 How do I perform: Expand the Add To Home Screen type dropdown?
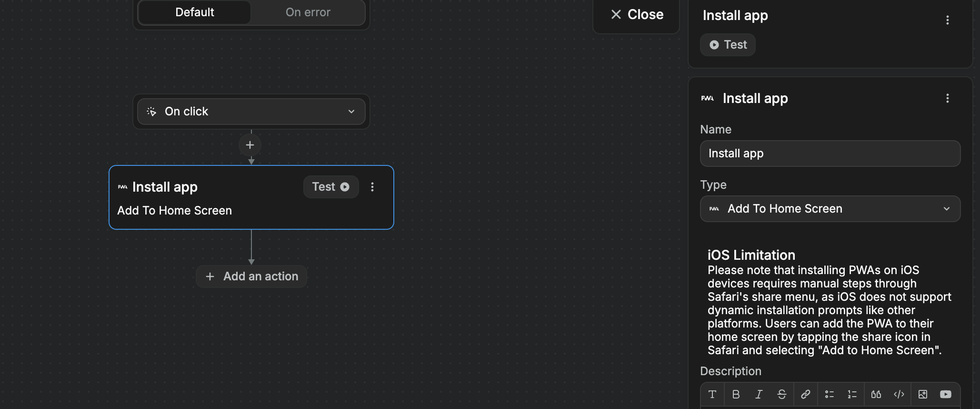coord(830,209)
